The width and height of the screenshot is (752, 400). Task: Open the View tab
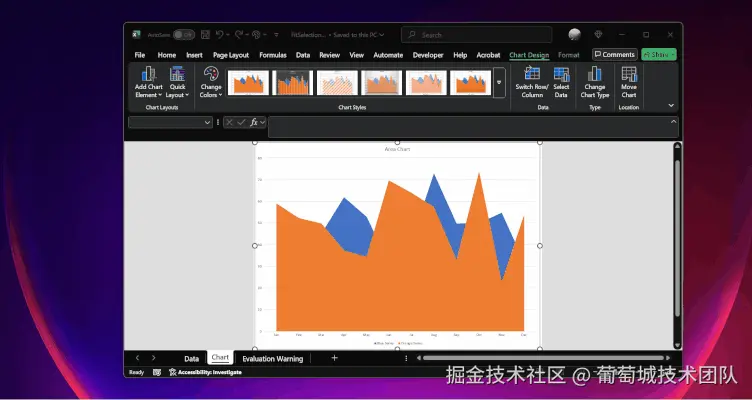356,55
